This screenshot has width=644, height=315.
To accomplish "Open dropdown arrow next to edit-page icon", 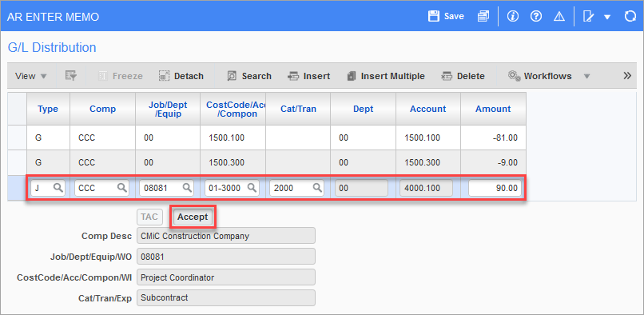I will (607, 17).
